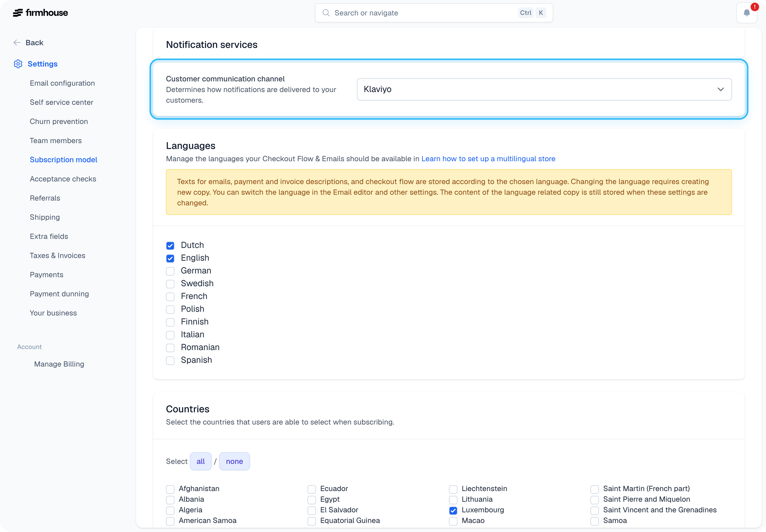This screenshot has width=766, height=532.
Task: Check the Ecuador country box
Action: [x=312, y=489]
